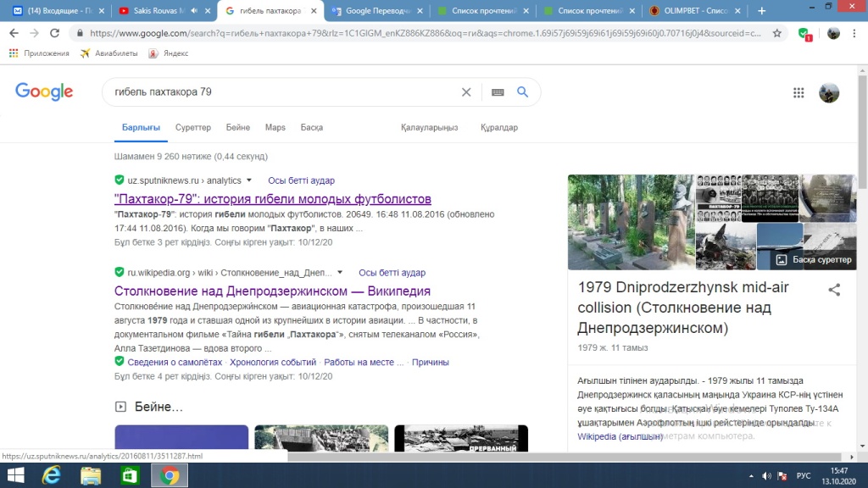This screenshot has height=488, width=868.
Task: Open the Chrome profile avatar in toolbar
Action: 833,33
